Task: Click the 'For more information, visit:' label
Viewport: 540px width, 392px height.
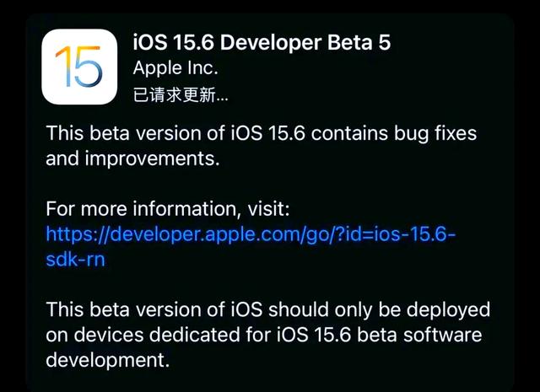Action: (168, 208)
